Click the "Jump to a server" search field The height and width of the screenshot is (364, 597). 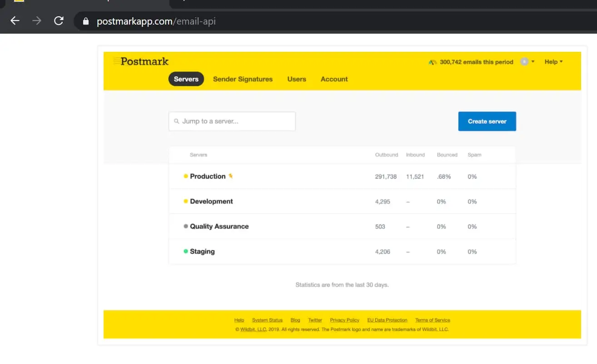click(232, 121)
